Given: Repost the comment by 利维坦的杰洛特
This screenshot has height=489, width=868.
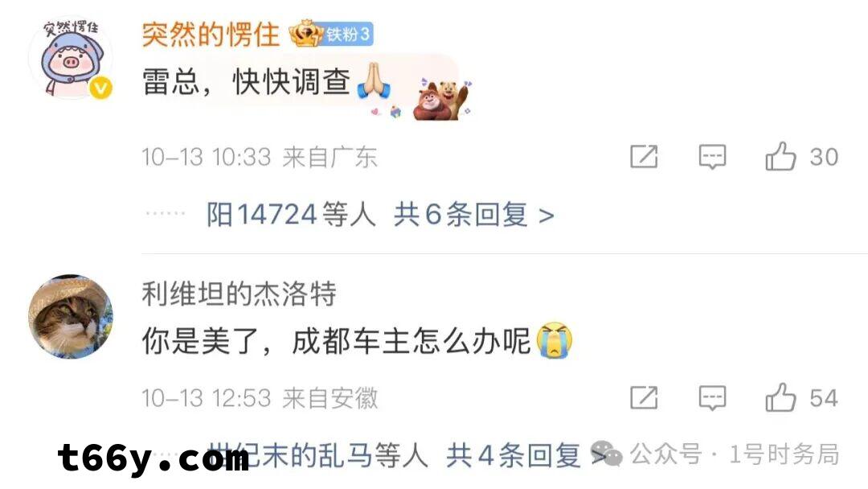Looking at the screenshot, I should tap(644, 397).
